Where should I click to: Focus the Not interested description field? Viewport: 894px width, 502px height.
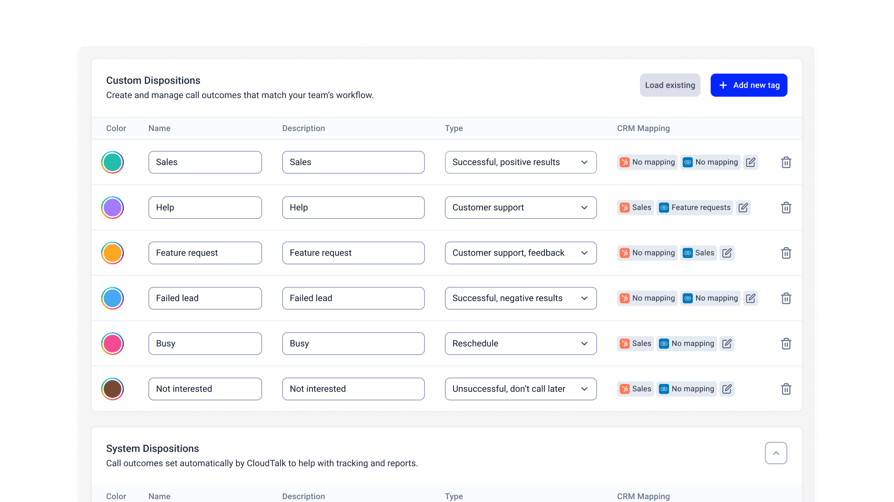[x=353, y=389]
